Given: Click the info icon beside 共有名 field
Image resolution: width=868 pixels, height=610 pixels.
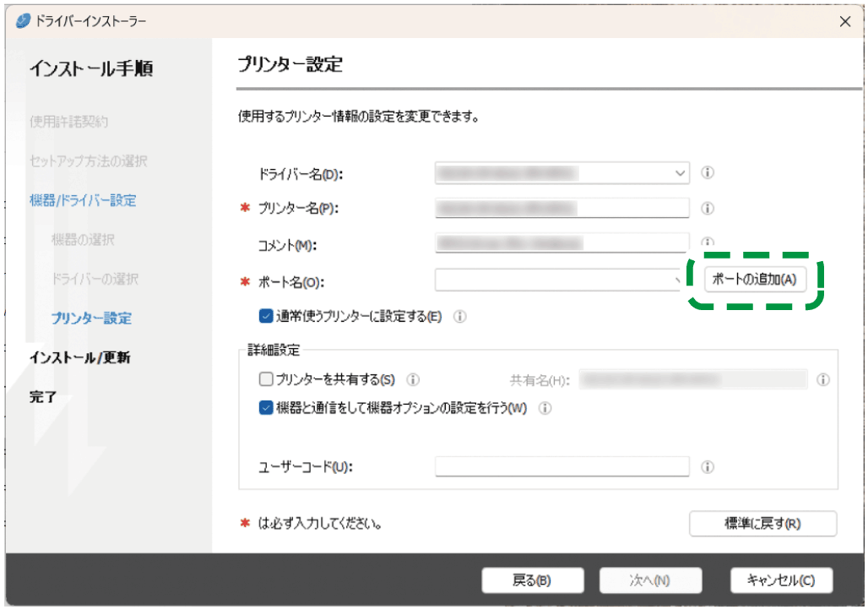Looking at the screenshot, I should pyautogui.click(x=823, y=379).
